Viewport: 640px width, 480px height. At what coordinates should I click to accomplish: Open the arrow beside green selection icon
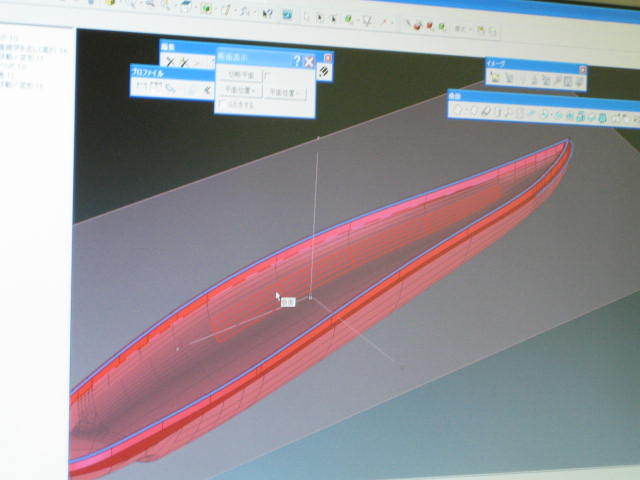(358, 21)
